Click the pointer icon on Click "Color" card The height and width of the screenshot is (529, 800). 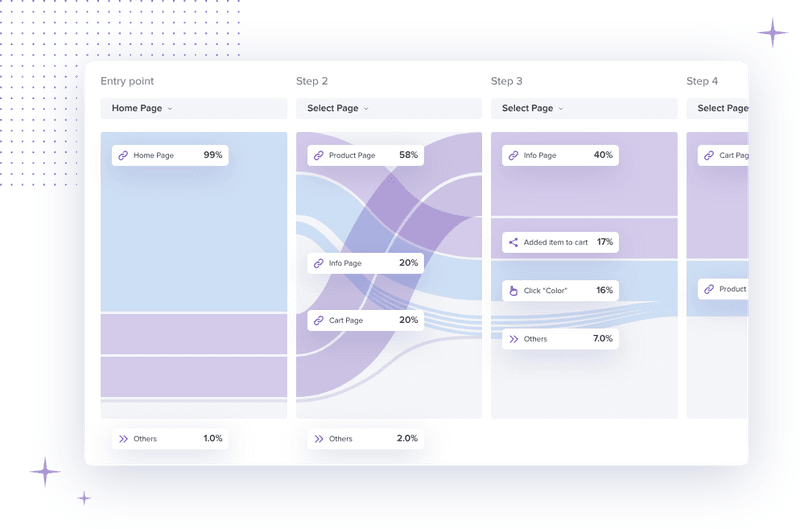pyautogui.click(x=513, y=291)
